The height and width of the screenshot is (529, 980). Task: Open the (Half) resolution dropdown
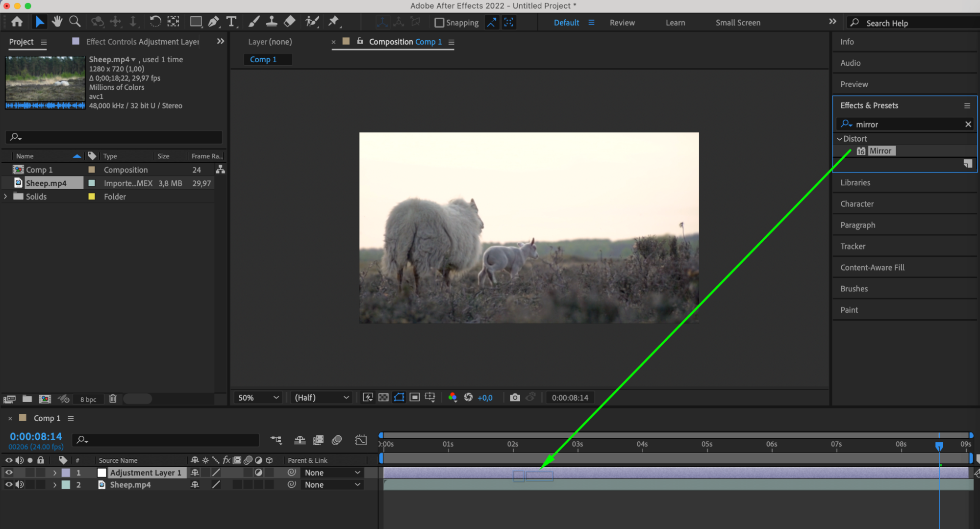(322, 398)
